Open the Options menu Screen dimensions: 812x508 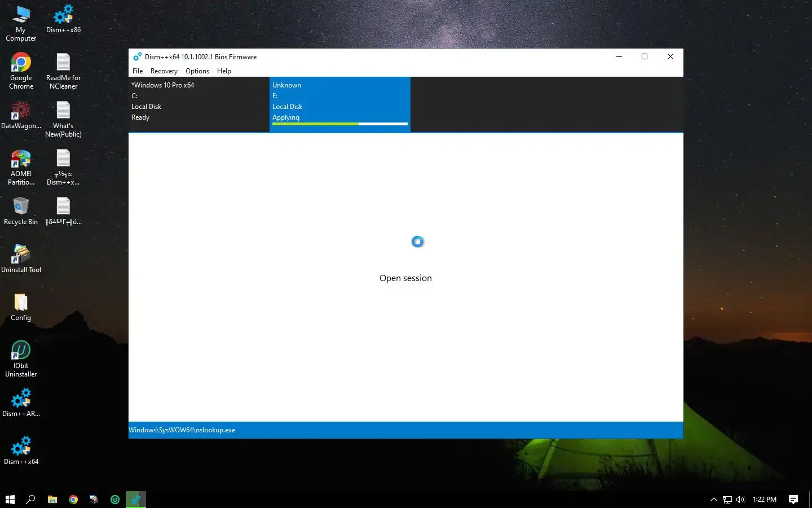(x=197, y=71)
